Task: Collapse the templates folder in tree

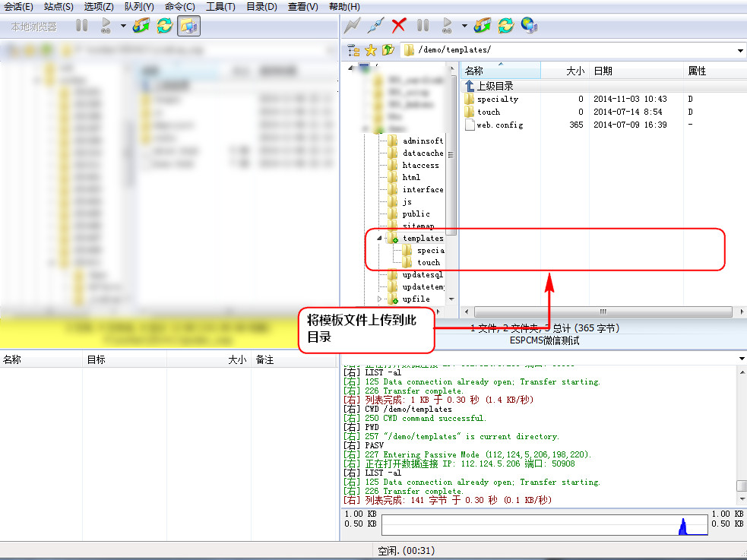Action: (380, 238)
